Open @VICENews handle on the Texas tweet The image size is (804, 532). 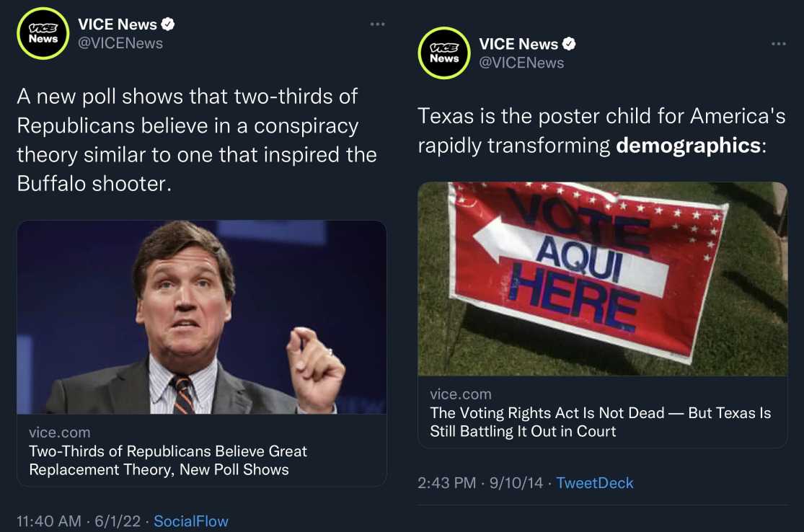click(521, 63)
